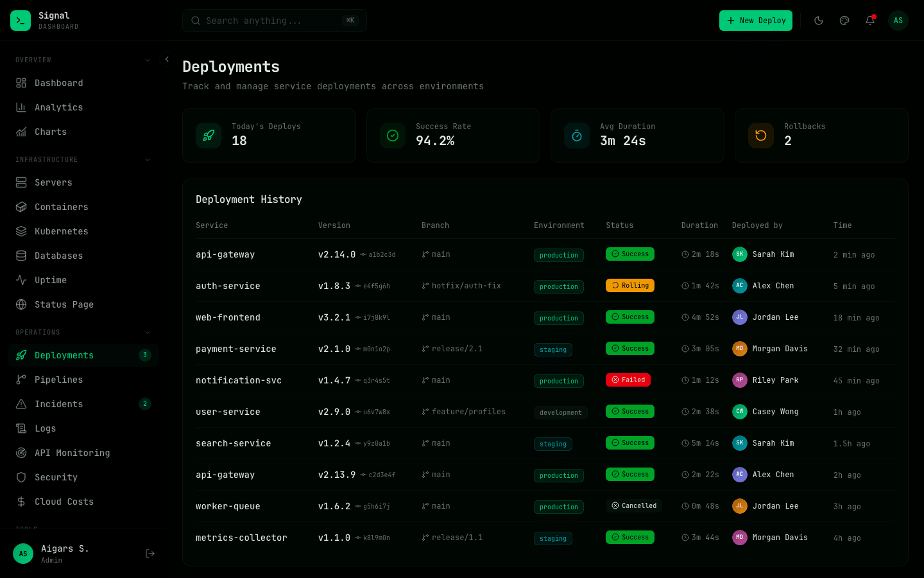The height and width of the screenshot is (578, 924).
Task: Click the log out icon near Aigars S.
Action: pos(150,553)
